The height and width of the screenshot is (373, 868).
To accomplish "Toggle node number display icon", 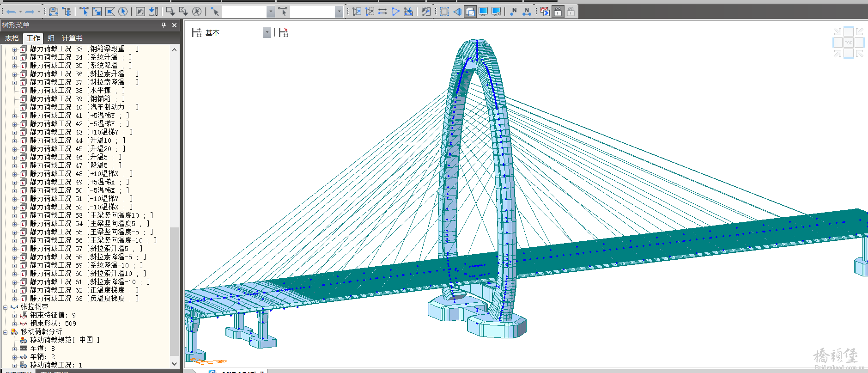I will click(x=514, y=12).
